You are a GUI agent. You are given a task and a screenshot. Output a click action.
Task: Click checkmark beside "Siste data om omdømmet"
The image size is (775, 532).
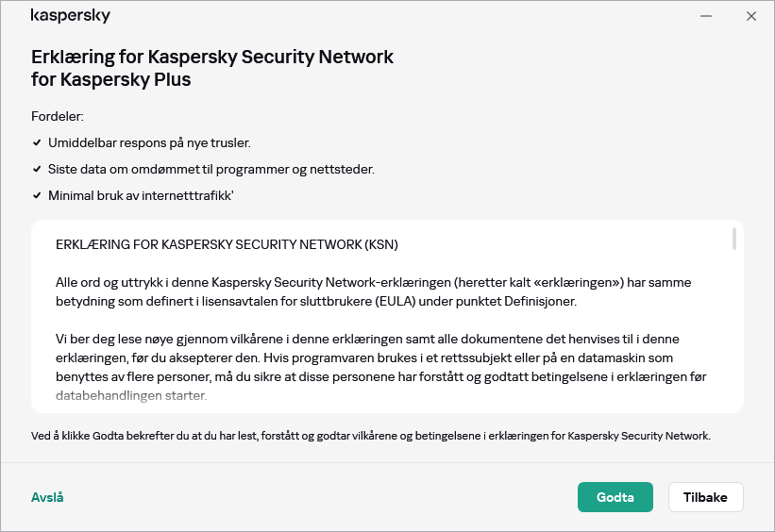(37, 170)
